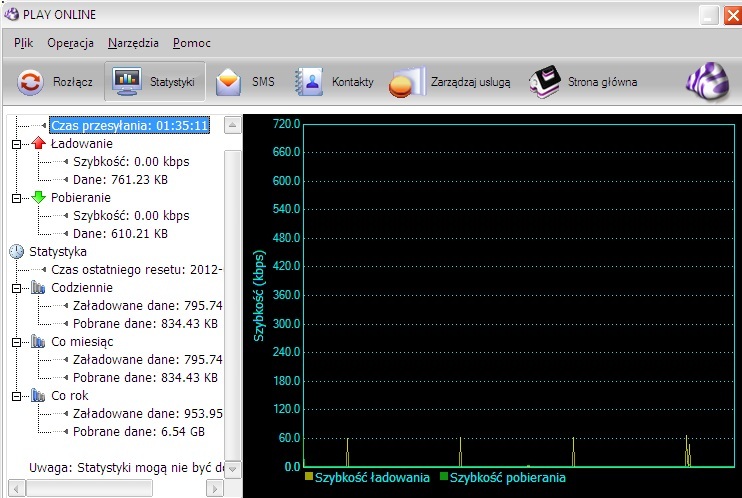Viewport: 742px width, 498px height.
Task: Select Załadowane dane: 953.95 row
Action: (x=148, y=413)
